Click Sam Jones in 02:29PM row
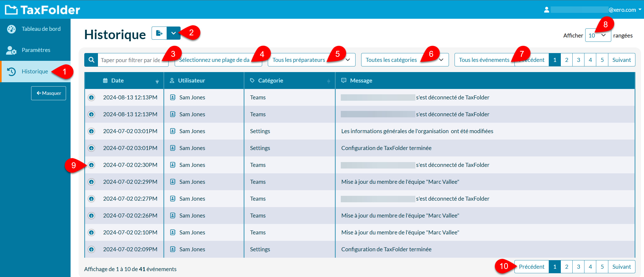 [x=192, y=182]
